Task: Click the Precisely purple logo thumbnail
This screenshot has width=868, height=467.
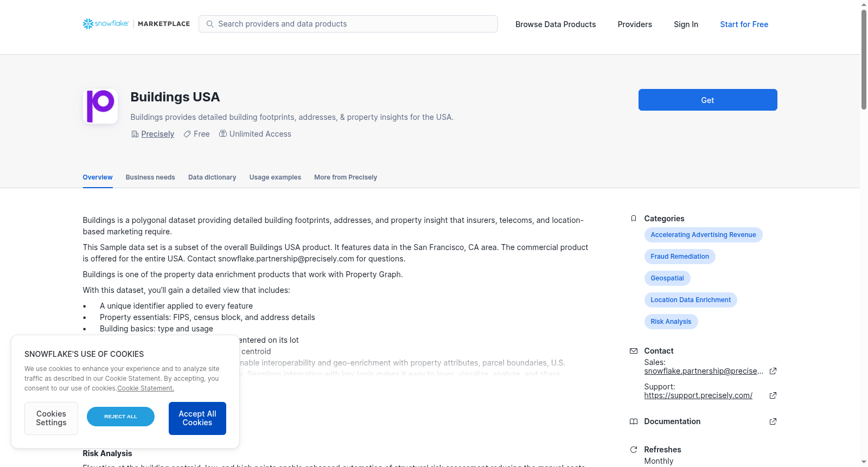Action: point(100,106)
